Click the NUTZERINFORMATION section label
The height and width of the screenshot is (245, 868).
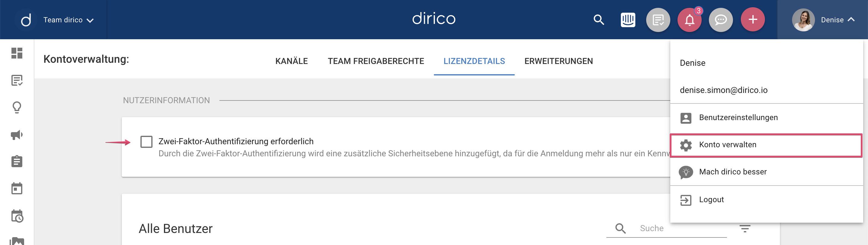pos(166,100)
